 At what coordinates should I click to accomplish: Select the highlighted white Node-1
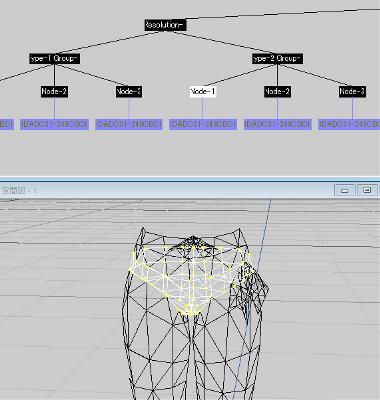click(203, 91)
